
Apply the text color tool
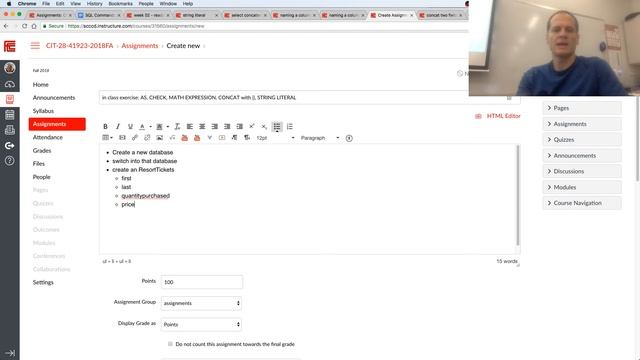(142, 127)
